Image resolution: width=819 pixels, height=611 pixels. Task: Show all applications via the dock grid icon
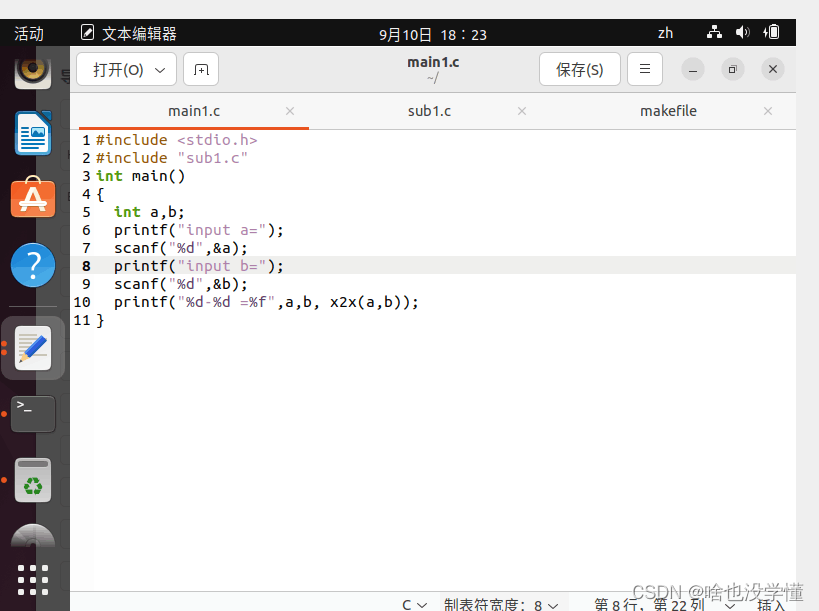coord(33,580)
